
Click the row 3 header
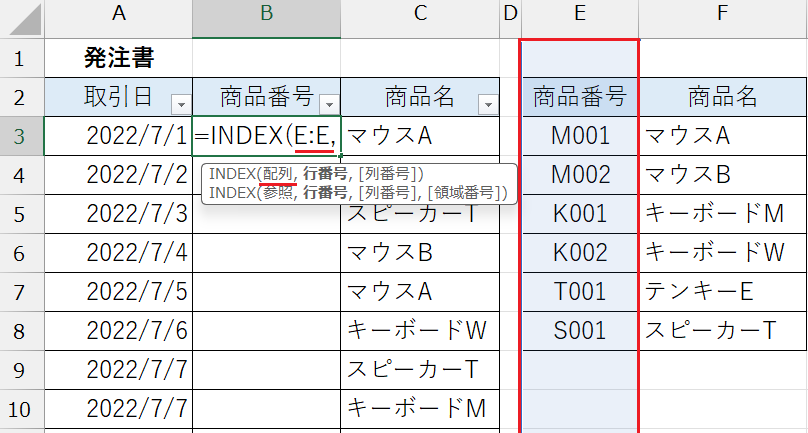tap(20, 134)
